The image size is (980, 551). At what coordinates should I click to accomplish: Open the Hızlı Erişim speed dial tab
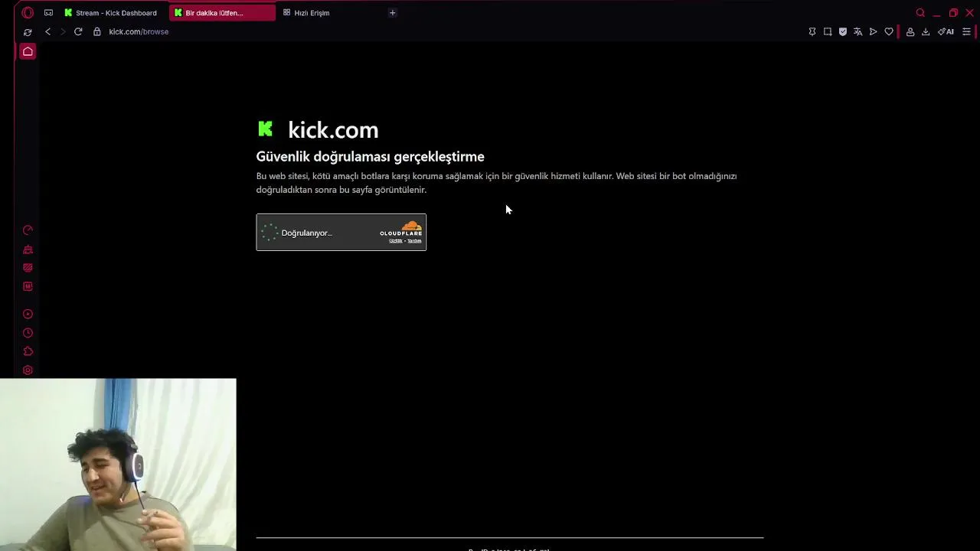point(306,12)
